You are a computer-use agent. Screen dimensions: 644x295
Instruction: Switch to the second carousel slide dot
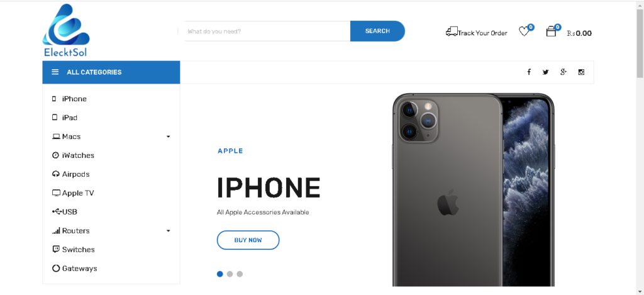pos(230,274)
